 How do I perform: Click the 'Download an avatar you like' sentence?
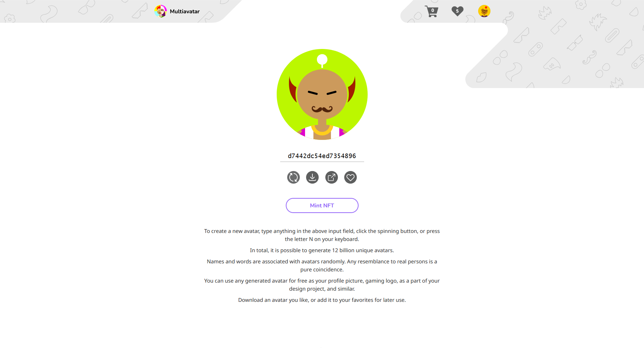pyautogui.click(x=322, y=300)
